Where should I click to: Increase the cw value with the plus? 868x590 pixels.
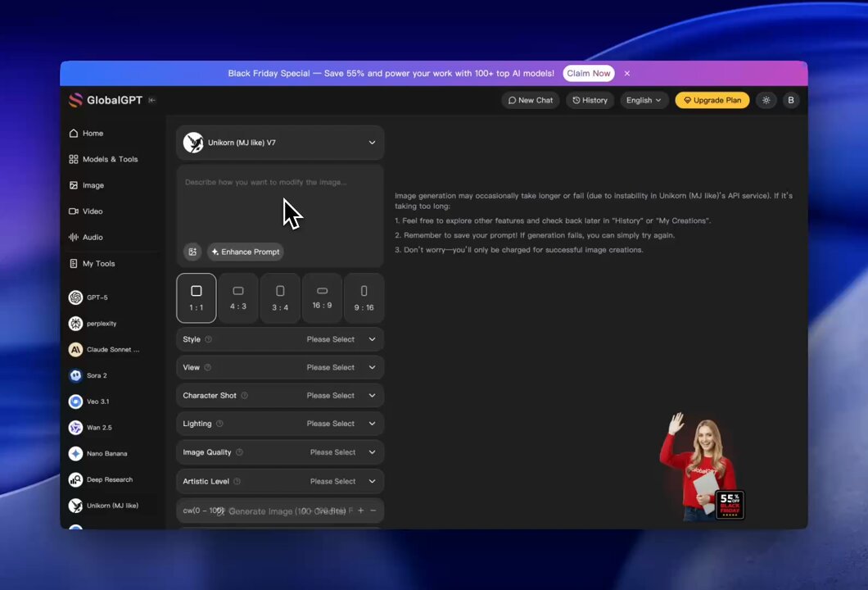pos(361,511)
